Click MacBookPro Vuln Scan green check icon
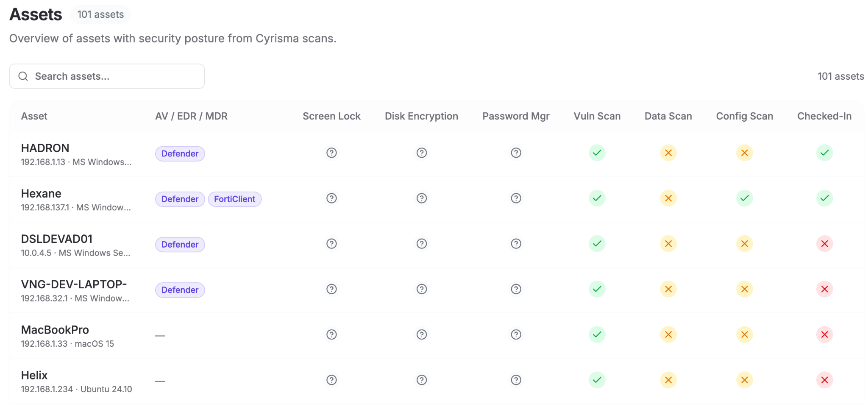Screen dimensions: 868x404 (597, 334)
